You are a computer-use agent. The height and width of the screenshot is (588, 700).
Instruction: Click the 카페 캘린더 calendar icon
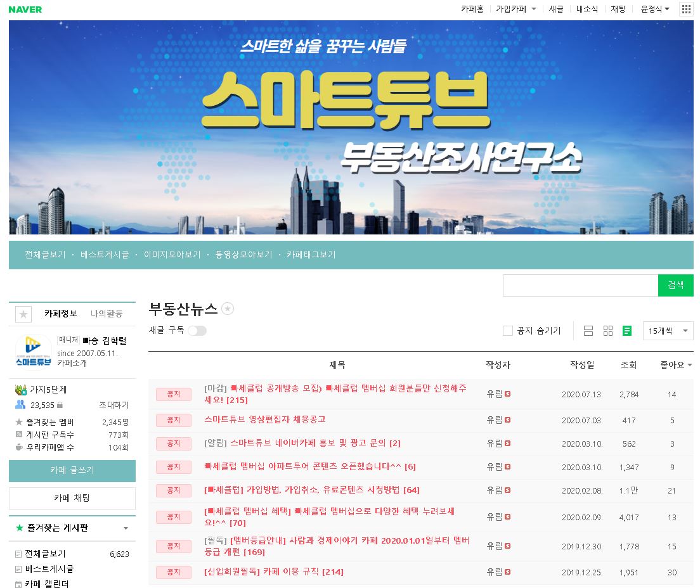tap(18, 584)
